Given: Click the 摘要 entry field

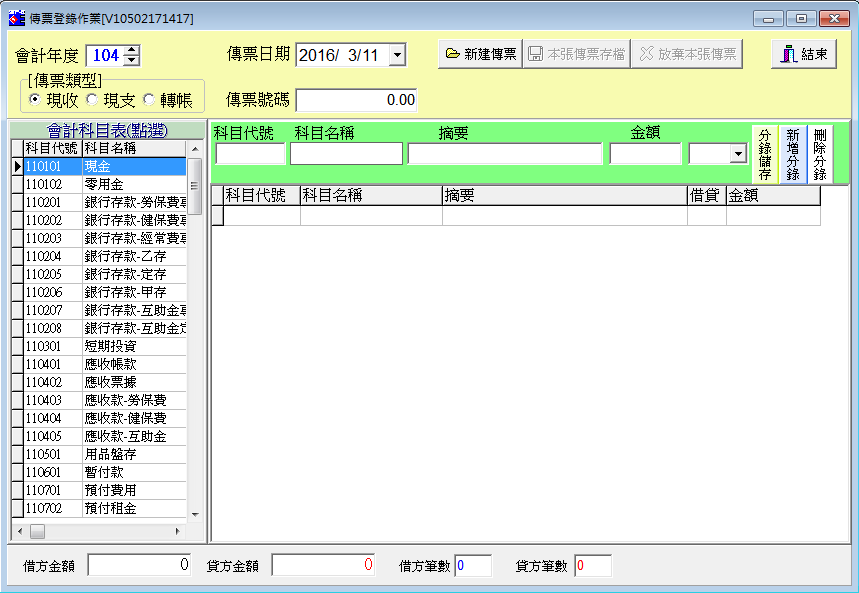Looking at the screenshot, I should [505, 153].
